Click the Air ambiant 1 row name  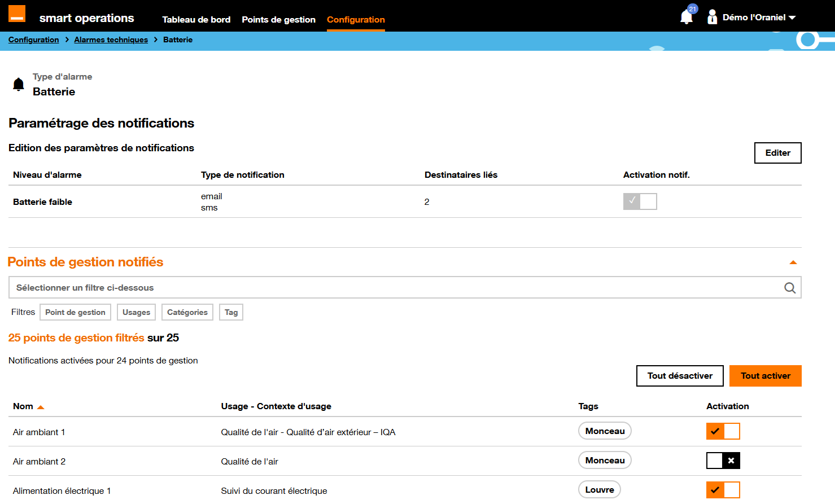tap(39, 432)
